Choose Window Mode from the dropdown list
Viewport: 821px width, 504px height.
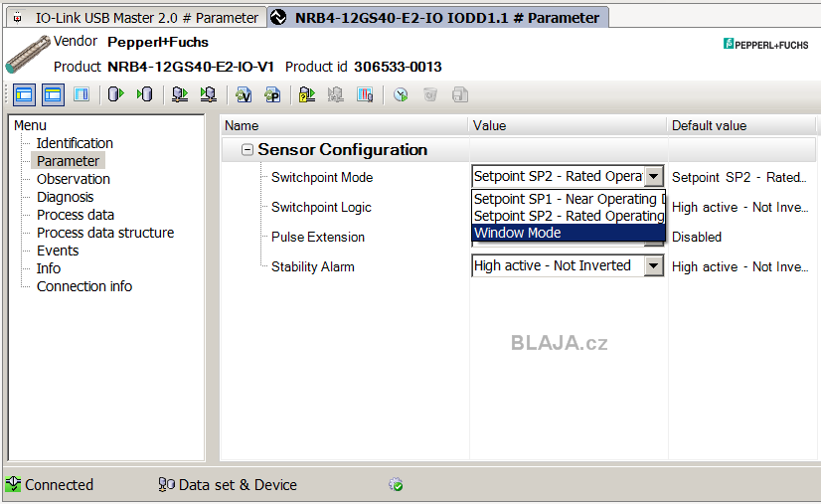click(x=569, y=233)
